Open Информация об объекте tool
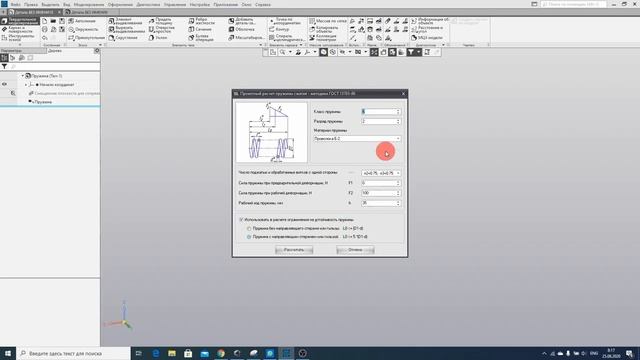 pos(430,21)
